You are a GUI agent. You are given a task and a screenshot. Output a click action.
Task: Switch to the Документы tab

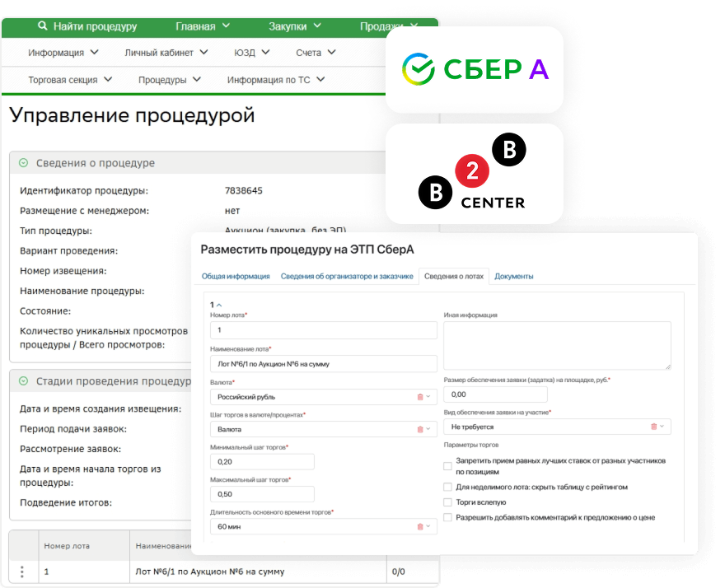pyautogui.click(x=514, y=276)
